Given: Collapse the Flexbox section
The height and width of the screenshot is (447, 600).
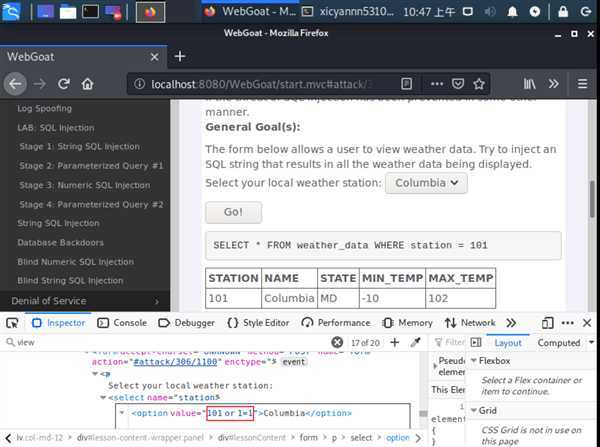Looking at the screenshot, I should pyautogui.click(x=474, y=361).
